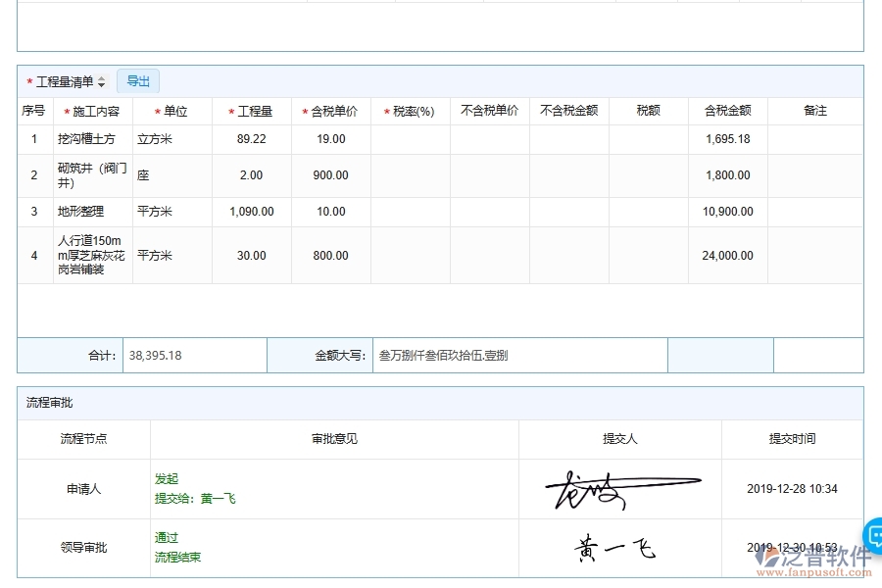Click the 合计 total amount field

193,355
